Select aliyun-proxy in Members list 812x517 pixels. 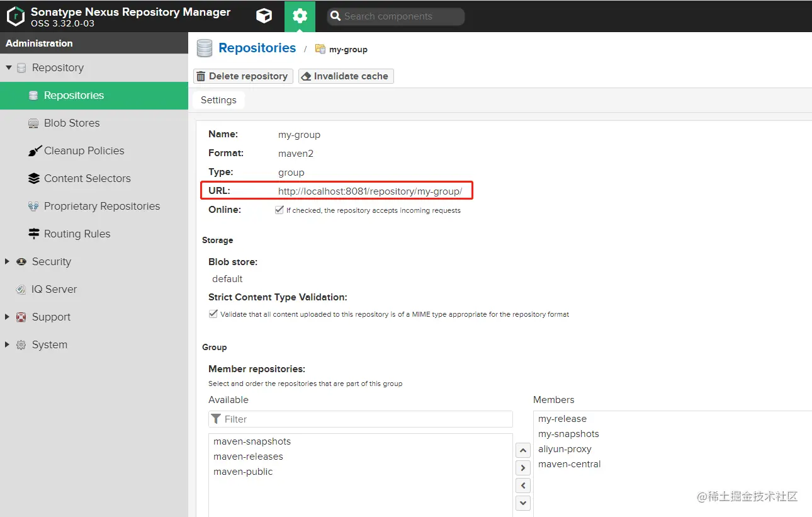click(672, 449)
